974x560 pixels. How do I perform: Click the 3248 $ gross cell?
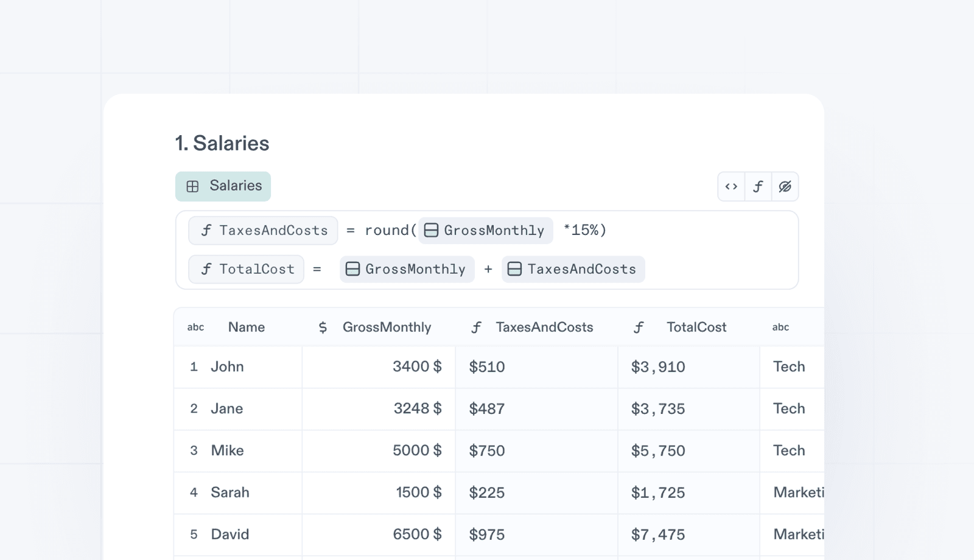pos(379,409)
